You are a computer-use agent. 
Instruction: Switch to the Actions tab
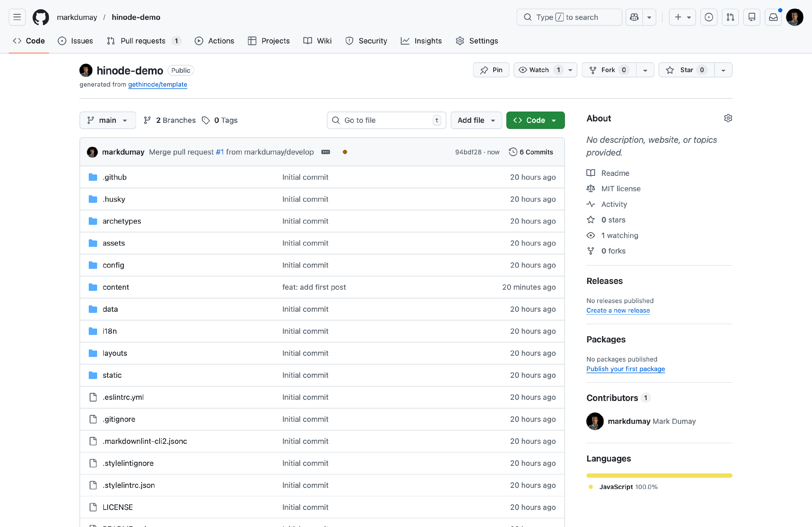[x=214, y=41]
